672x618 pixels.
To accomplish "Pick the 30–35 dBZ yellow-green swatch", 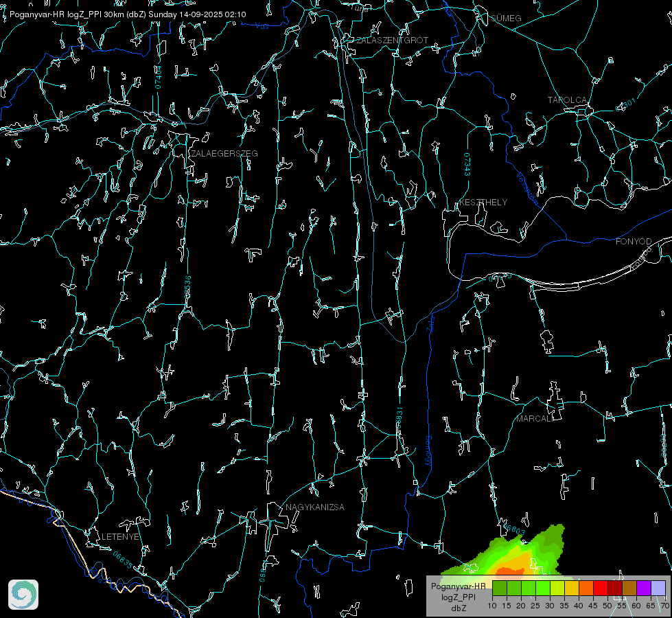I will click(557, 588).
